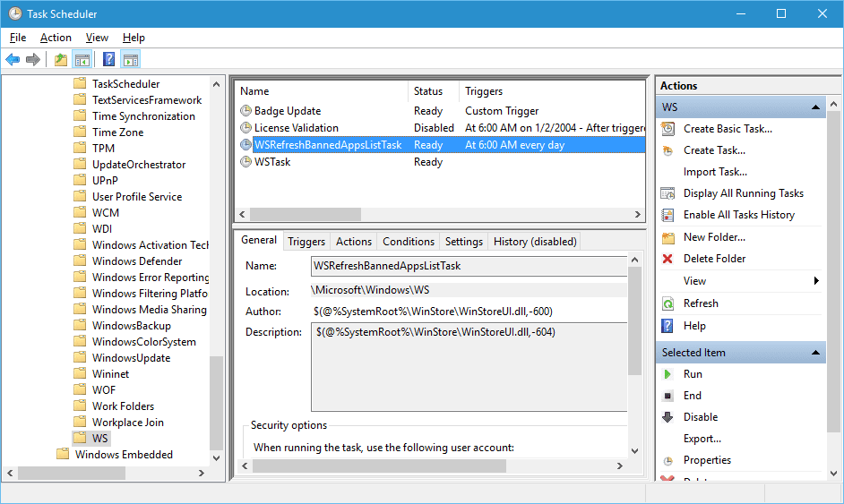Click the clock icon beside Badge Update
844x504 pixels.
click(246, 111)
